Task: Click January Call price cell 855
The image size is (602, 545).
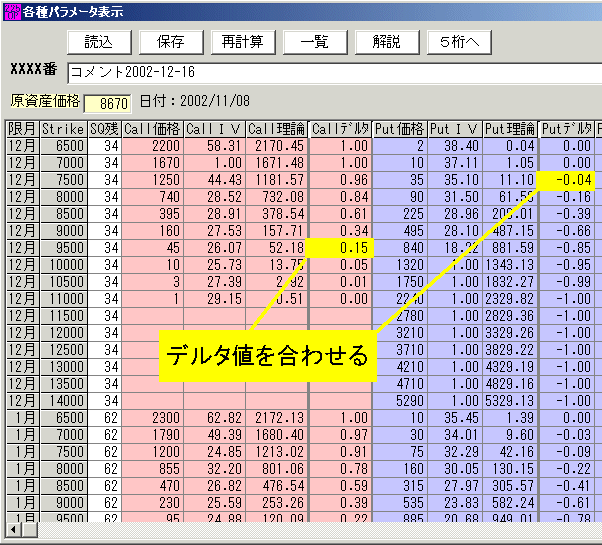Action: point(153,469)
